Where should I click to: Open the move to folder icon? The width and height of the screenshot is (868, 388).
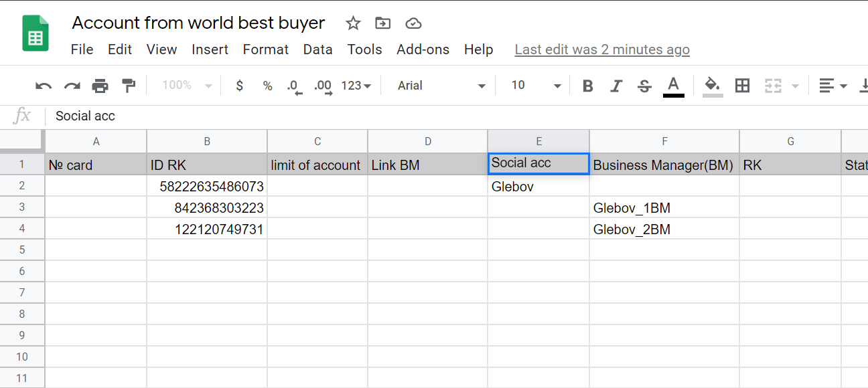382,23
